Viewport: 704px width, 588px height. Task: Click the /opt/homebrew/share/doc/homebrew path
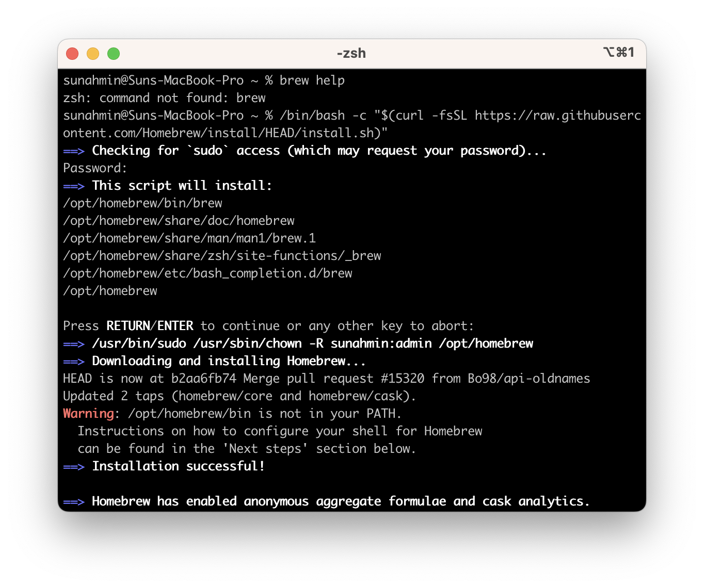tap(179, 221)
